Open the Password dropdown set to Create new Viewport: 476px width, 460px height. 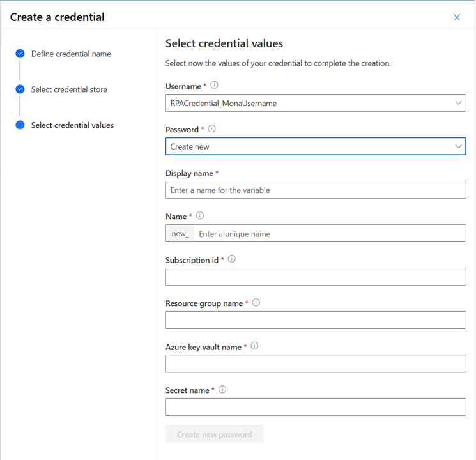tap(316, 146)
